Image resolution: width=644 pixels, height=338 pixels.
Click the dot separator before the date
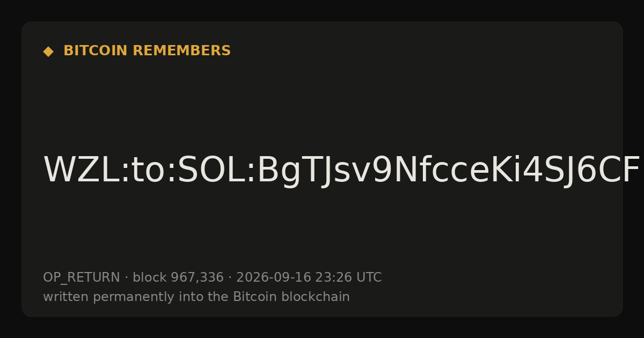tap(230, 278)
